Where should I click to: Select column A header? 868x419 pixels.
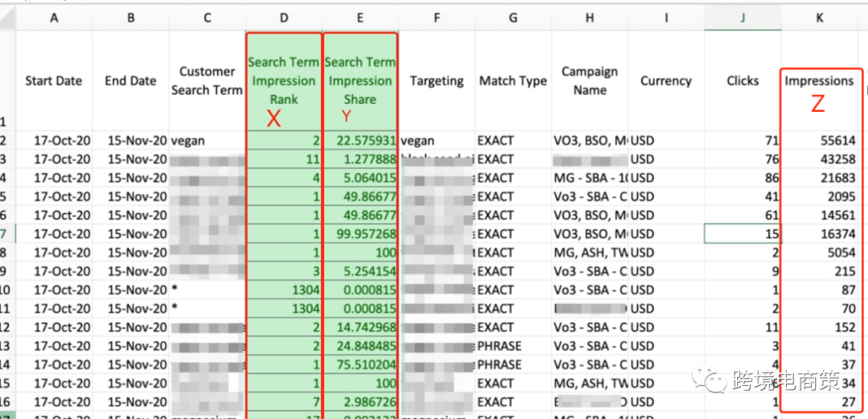point(54,18)
